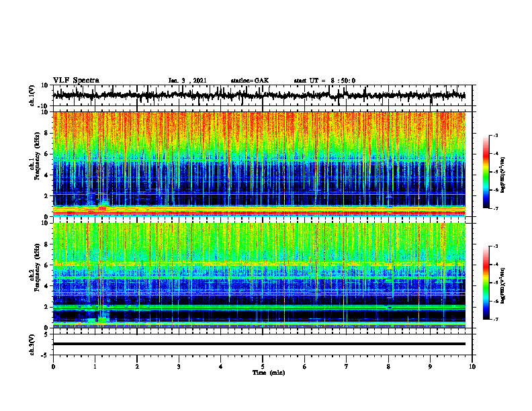Screen dimensions: 532x411
Task: Click the ch.1 spectrogram color bar
Action: pos(486,172)
